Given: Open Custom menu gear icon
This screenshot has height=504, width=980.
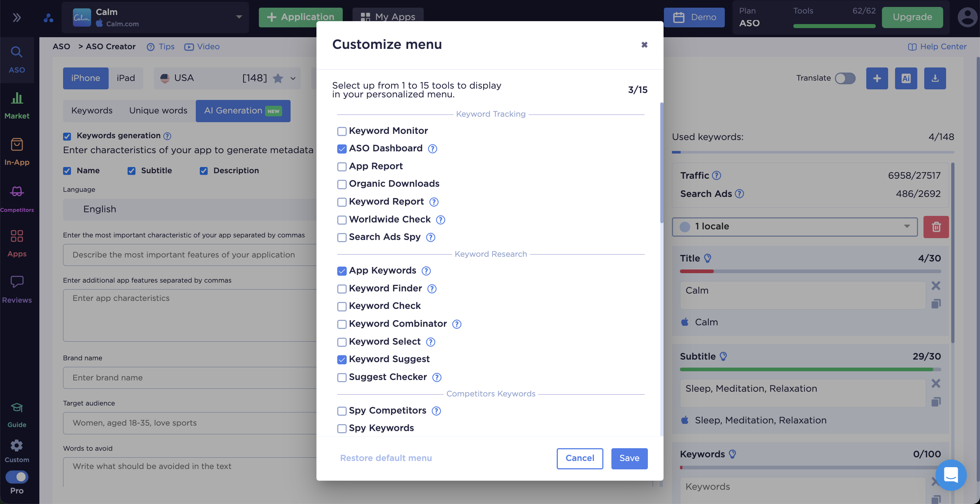Looking at the screenshot, I should [17, 451].
